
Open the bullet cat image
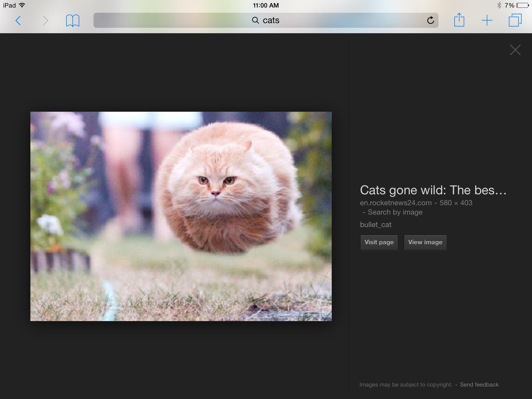[x=181, y=216]
